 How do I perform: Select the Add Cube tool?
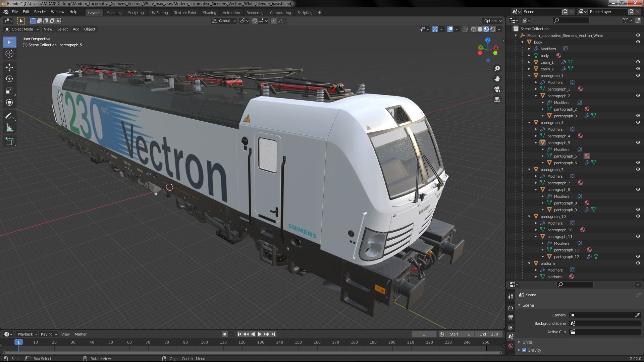[9, 141]
